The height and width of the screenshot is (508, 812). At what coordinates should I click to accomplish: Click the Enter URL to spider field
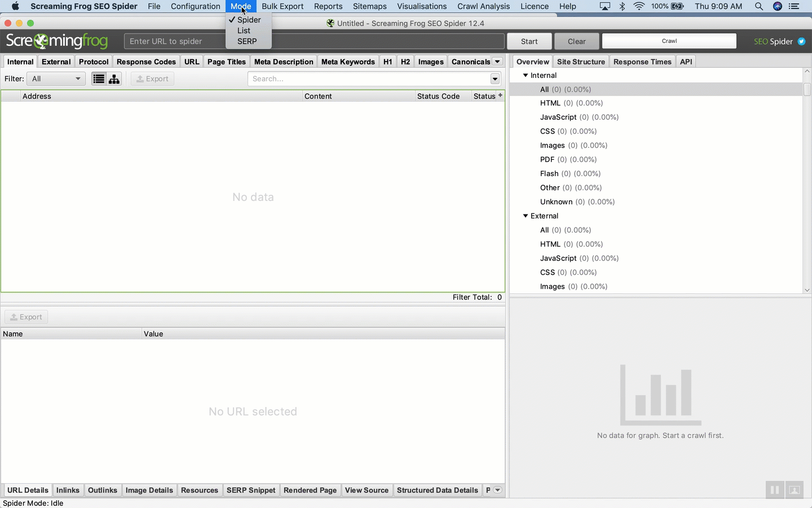pos(314,41)
